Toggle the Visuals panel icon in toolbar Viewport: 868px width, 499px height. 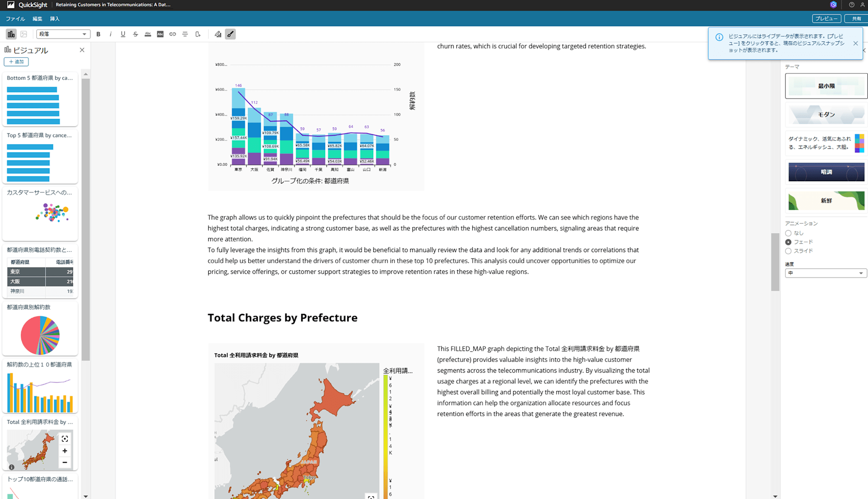pyautogui.click(x=11, y=34)
